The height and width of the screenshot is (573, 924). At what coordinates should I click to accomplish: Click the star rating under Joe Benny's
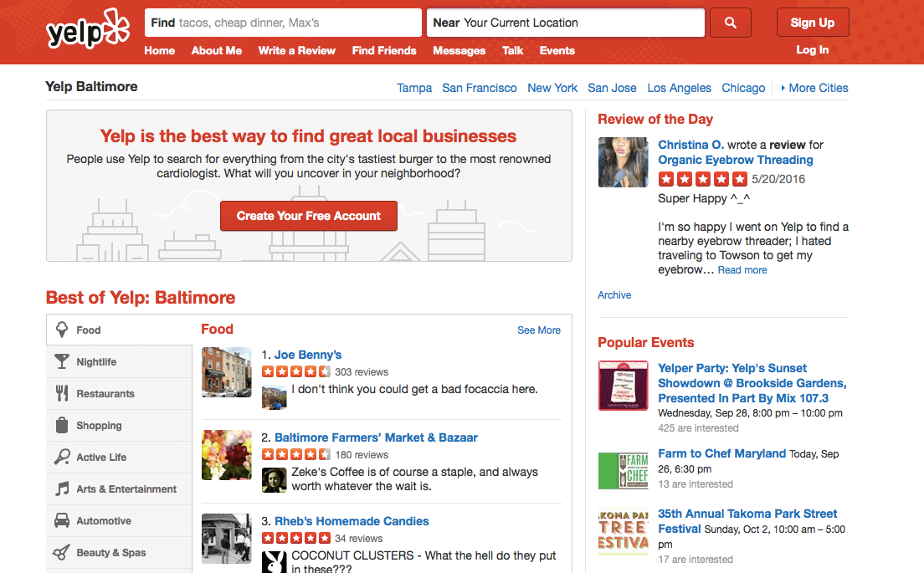click(x=295, y=371)
